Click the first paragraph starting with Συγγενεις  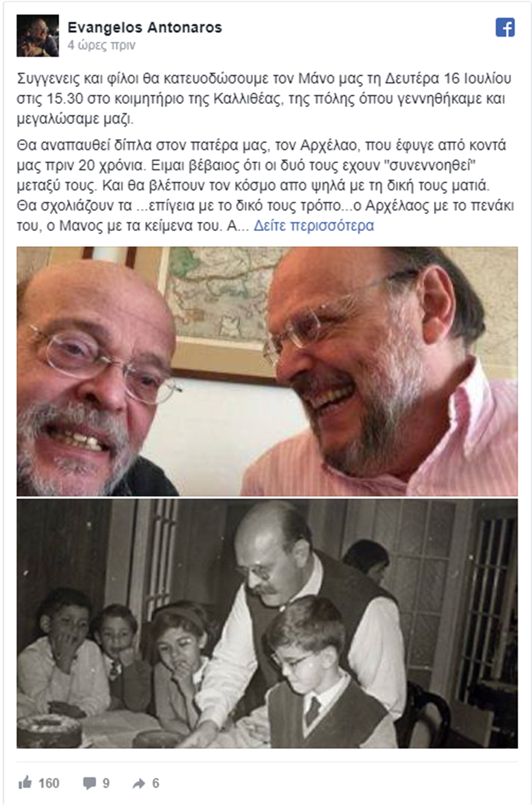pos(264,98)
